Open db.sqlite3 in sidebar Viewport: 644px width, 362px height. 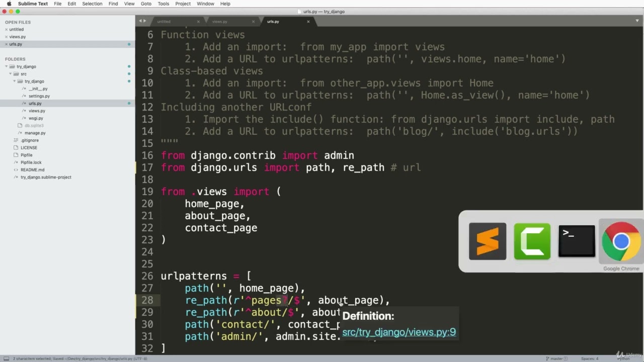pos(34,126)
